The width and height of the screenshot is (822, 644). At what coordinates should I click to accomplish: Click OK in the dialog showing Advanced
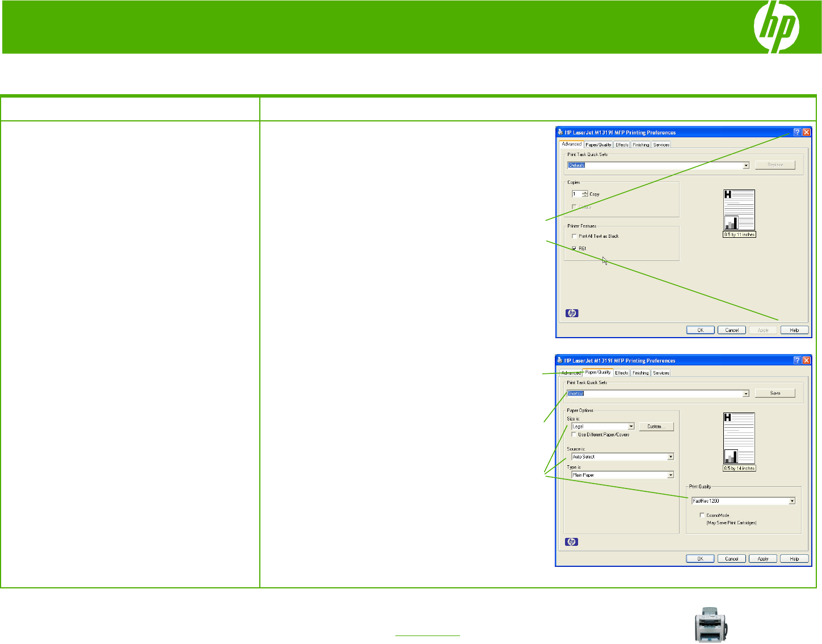[x=701, y=330]
